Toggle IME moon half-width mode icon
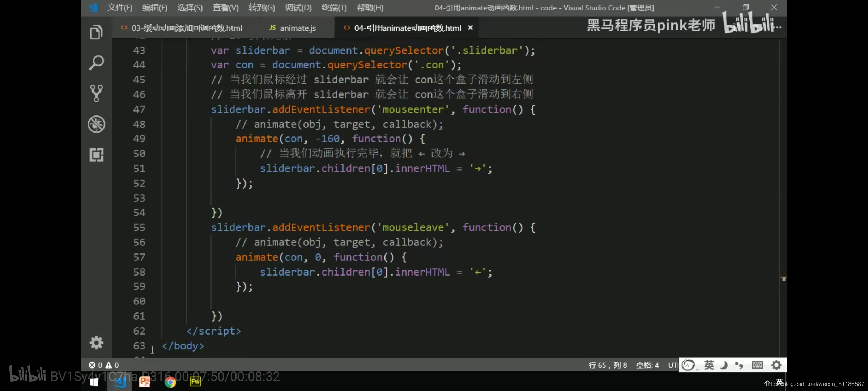 (724, 365)
